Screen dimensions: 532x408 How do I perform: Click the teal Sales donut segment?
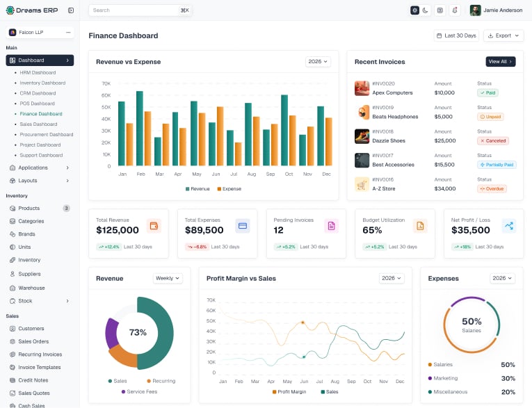(x=159, y=332)
